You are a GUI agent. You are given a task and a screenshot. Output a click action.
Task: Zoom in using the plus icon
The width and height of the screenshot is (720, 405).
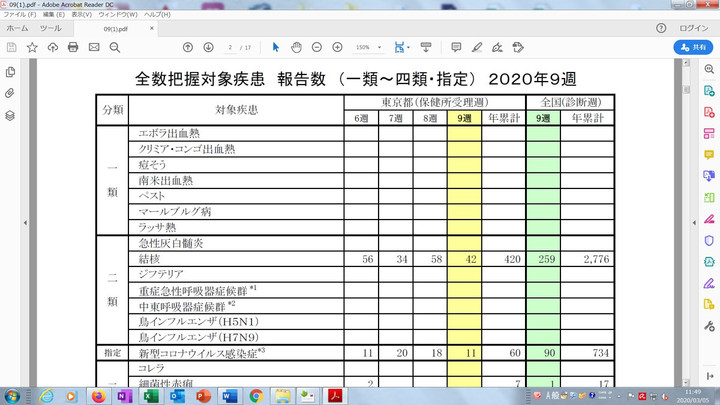click(337, 47)
